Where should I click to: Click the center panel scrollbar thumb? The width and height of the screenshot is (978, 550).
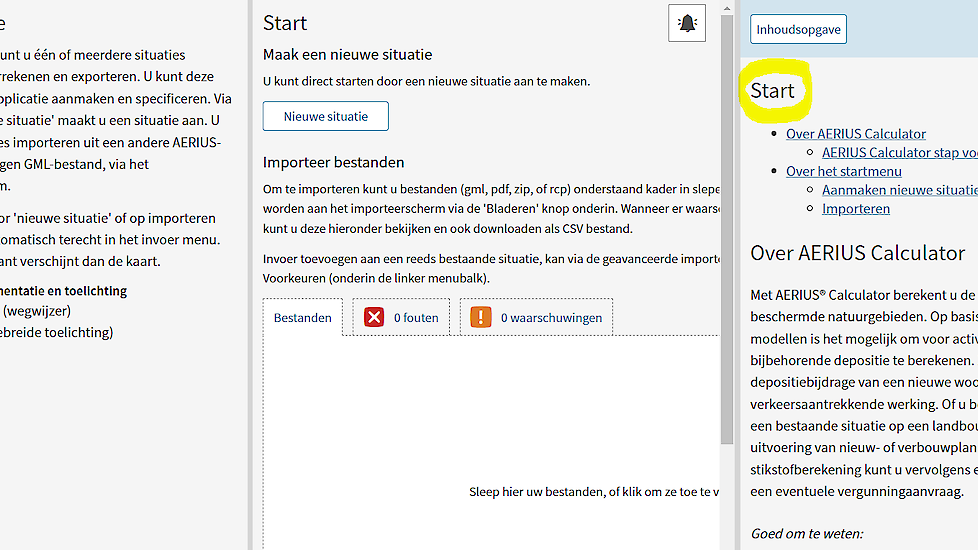(x=727, y=229)
